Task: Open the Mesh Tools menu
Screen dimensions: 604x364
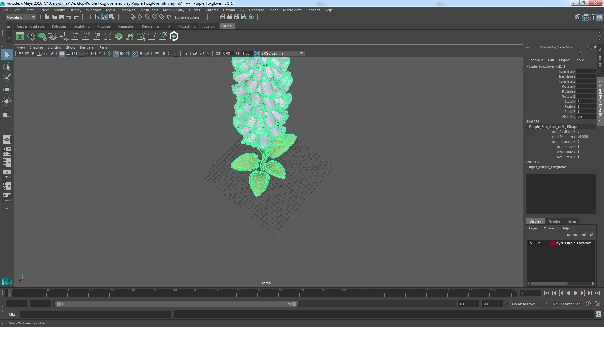Action: [x=149, y=10]
